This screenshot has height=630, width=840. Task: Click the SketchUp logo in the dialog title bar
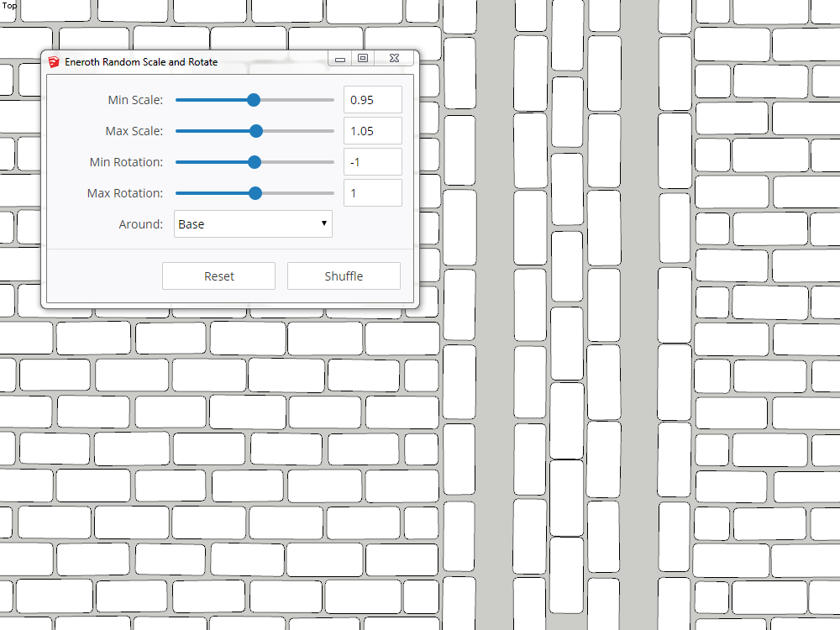55,61
